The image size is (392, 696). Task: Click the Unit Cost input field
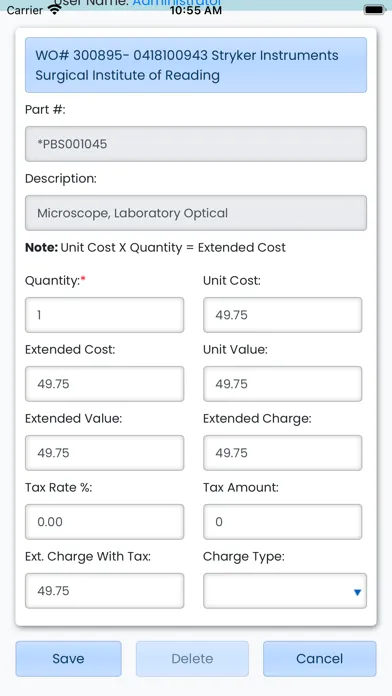(x=282, y=315)
